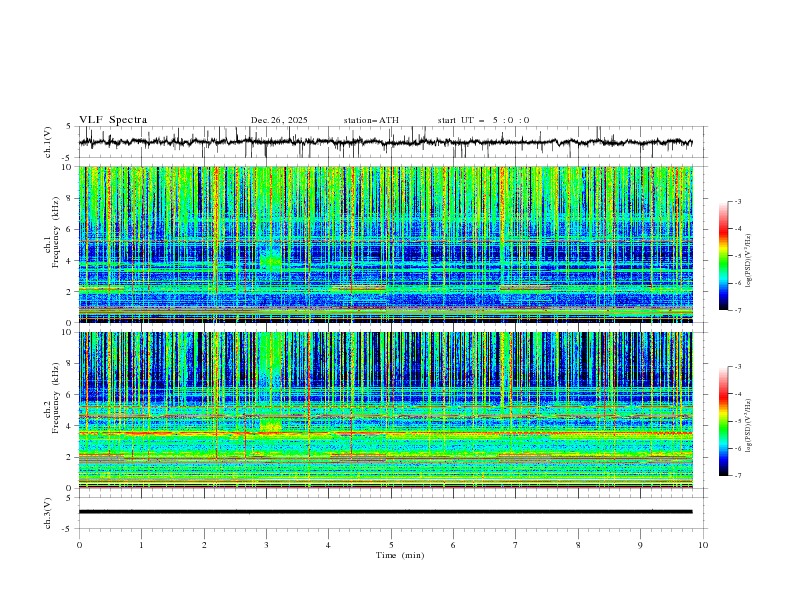Select the station=ATH label
The image size is (792, 612).
point(371,120)
